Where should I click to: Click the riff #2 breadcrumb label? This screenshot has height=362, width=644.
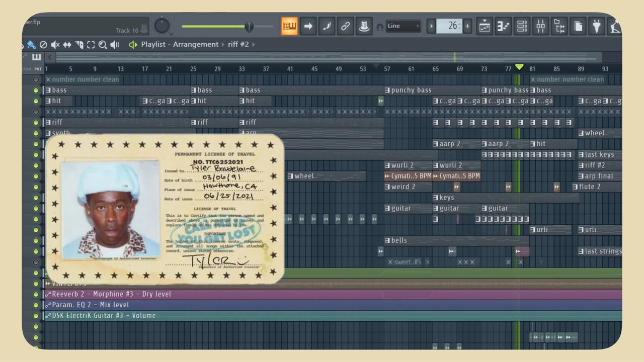(238, 45)
